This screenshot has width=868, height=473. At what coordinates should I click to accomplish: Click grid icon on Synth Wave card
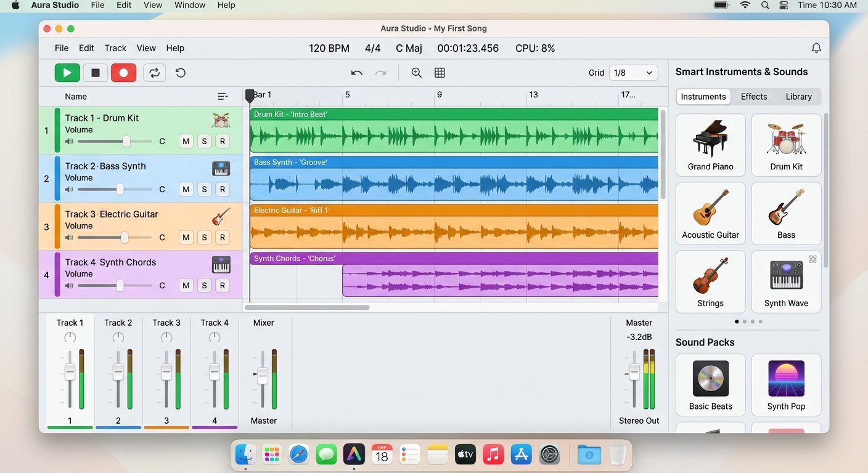813,259
